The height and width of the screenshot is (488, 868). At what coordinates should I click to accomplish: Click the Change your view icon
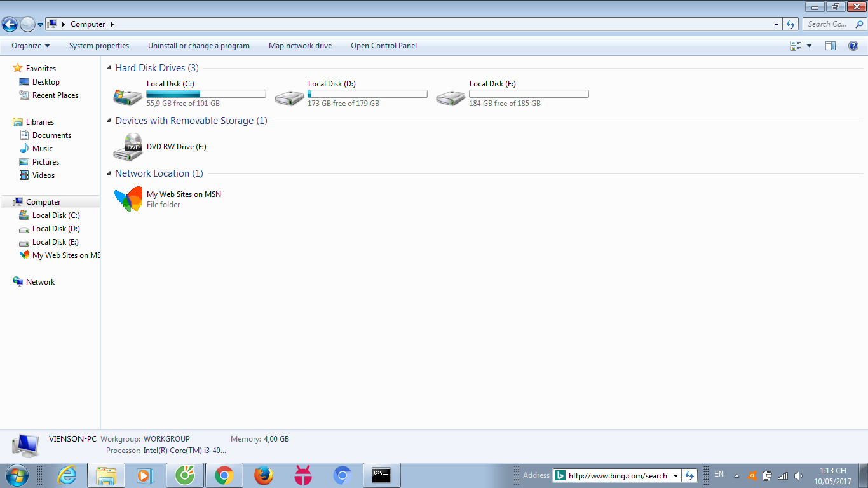(796, 46)
